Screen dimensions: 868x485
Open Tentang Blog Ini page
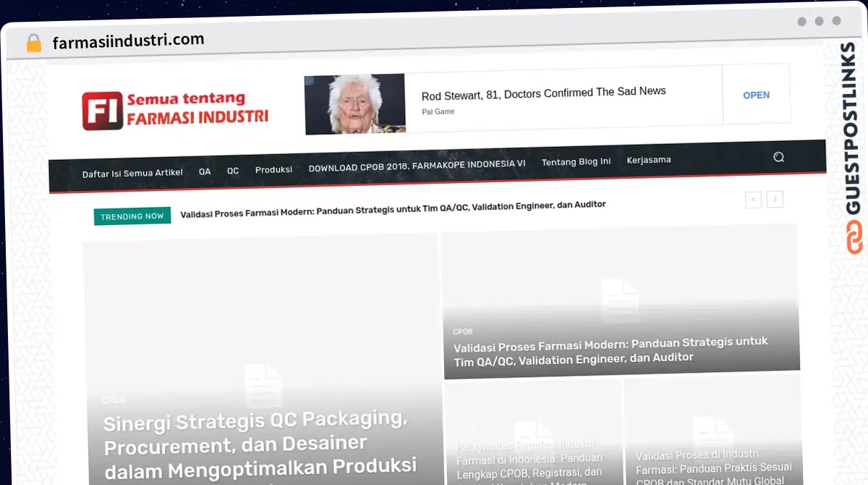coord(576,162)
